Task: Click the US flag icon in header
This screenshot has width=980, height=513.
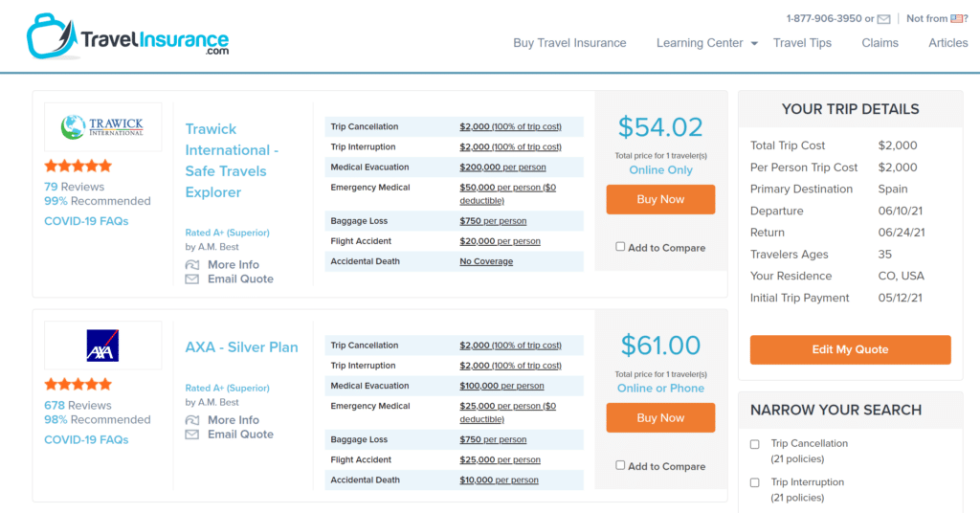Action: [x=957, y=19]
